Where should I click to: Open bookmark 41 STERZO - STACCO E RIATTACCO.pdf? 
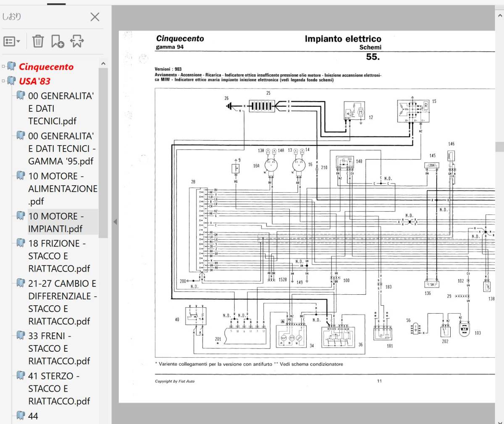pyautogui.click(x=59, y=388)
